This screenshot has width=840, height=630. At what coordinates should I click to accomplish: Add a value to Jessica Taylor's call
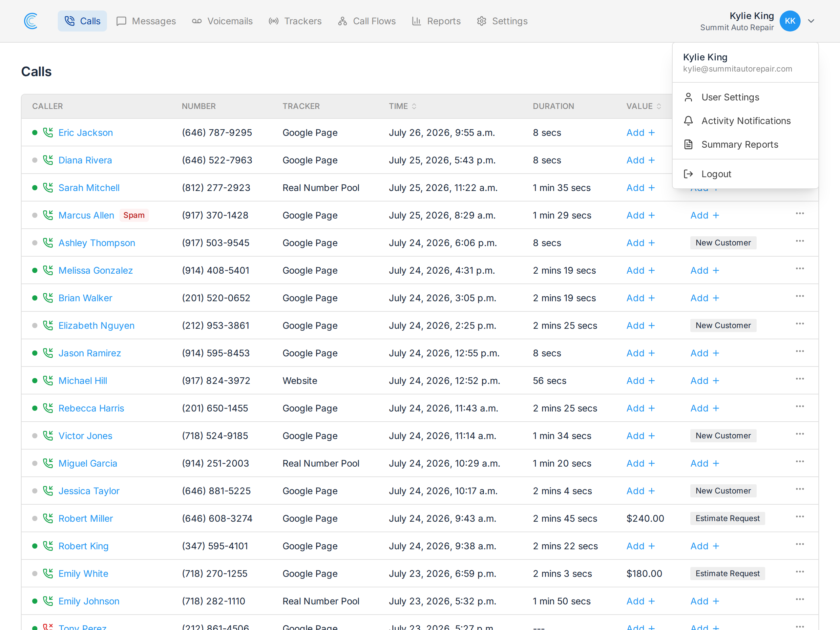point(640,491)
